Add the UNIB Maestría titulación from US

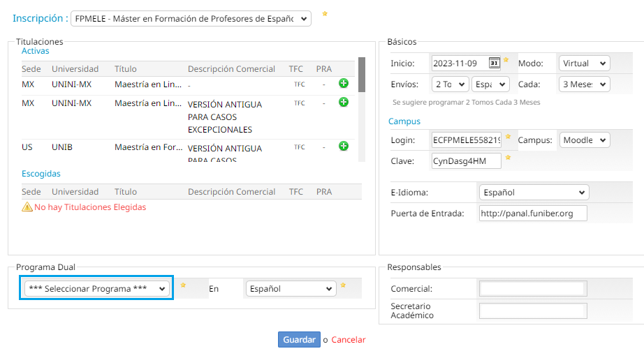(343, 146)
